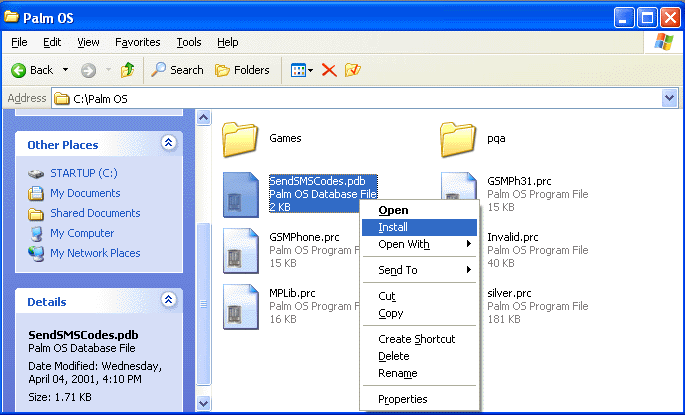685x415 pixels.
Task: Click the Shared Documents folder icon
Action: 36,214
